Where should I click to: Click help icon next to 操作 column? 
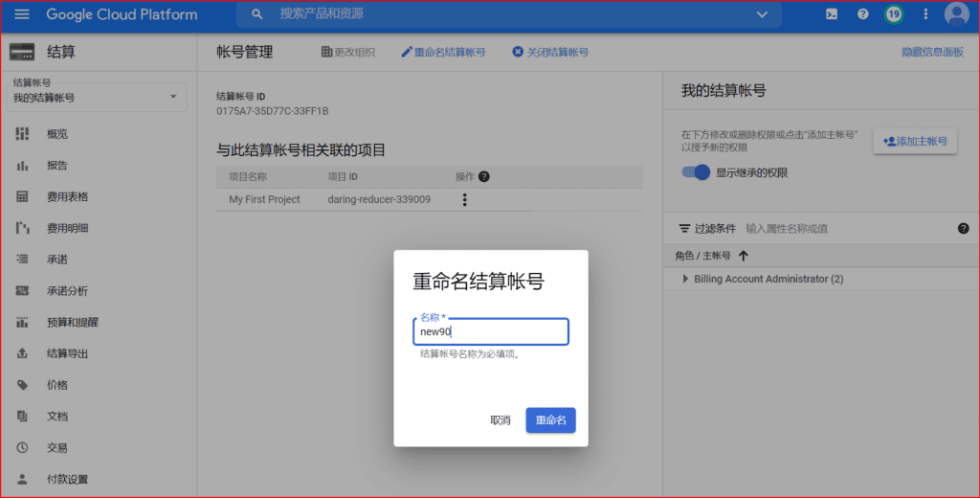[x=483, y=176]
